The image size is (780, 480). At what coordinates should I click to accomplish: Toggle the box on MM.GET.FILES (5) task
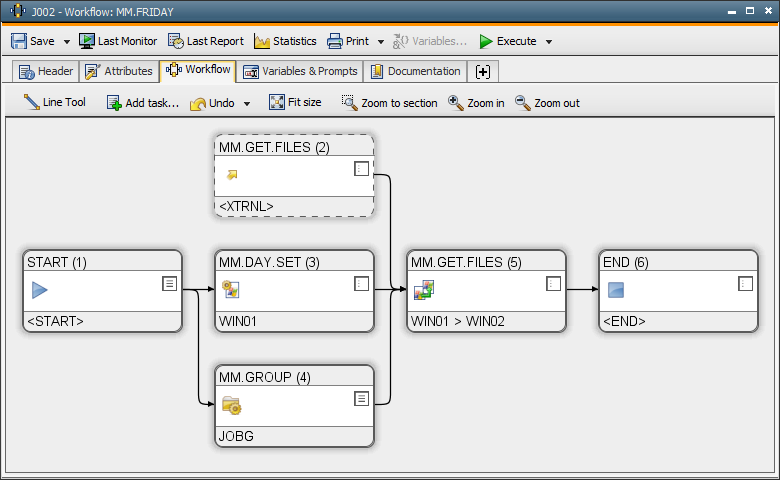[x=553, y=284]
